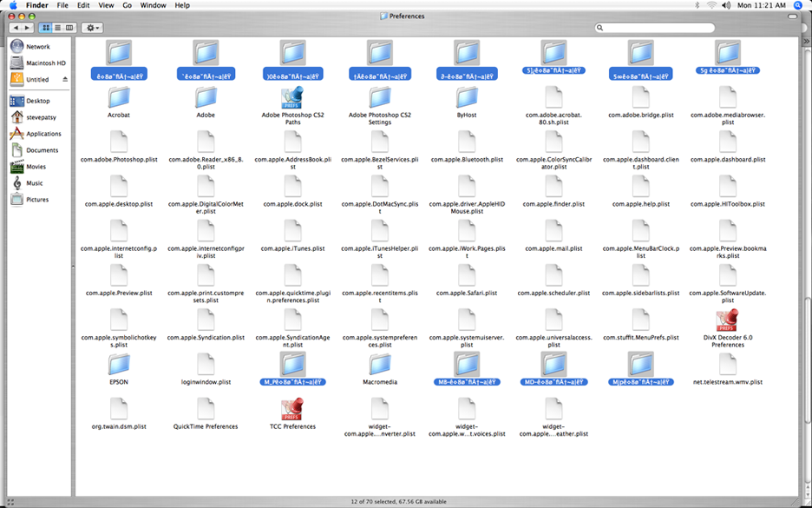Select the Acrobat folder
812x508 pixels.
(119, 98)
